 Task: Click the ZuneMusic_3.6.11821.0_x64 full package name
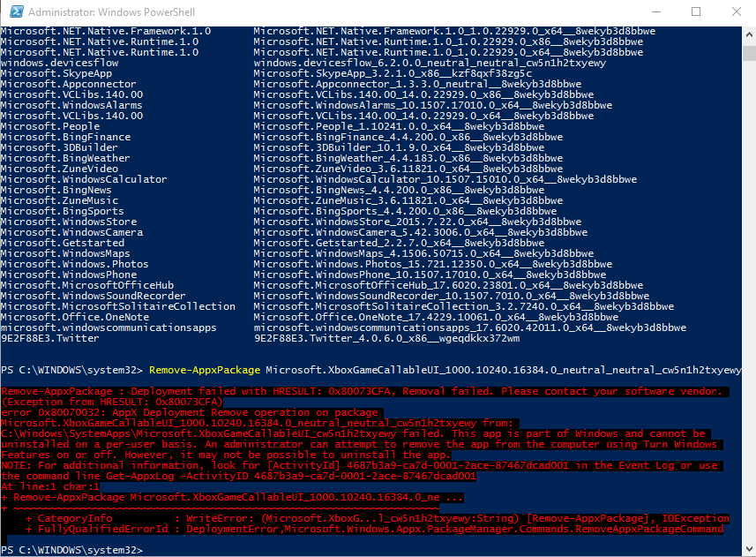click(408, 200)
